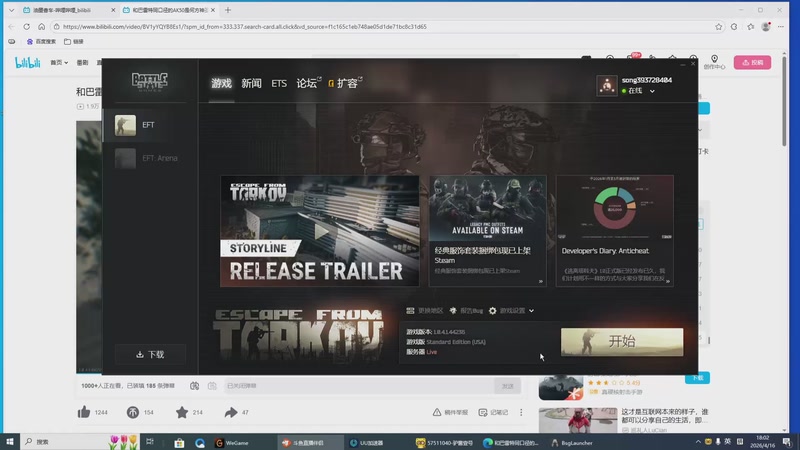Open more options dots below the video
This screenshot has height=450, width=800.
tap(521, 412)
